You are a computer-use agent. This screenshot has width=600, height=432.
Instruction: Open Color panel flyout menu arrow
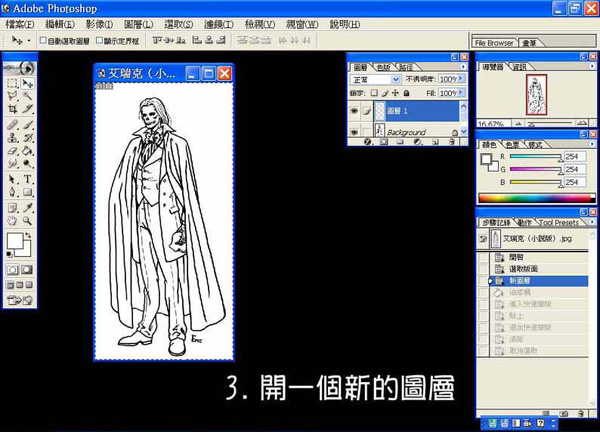[x=592, y=144]
